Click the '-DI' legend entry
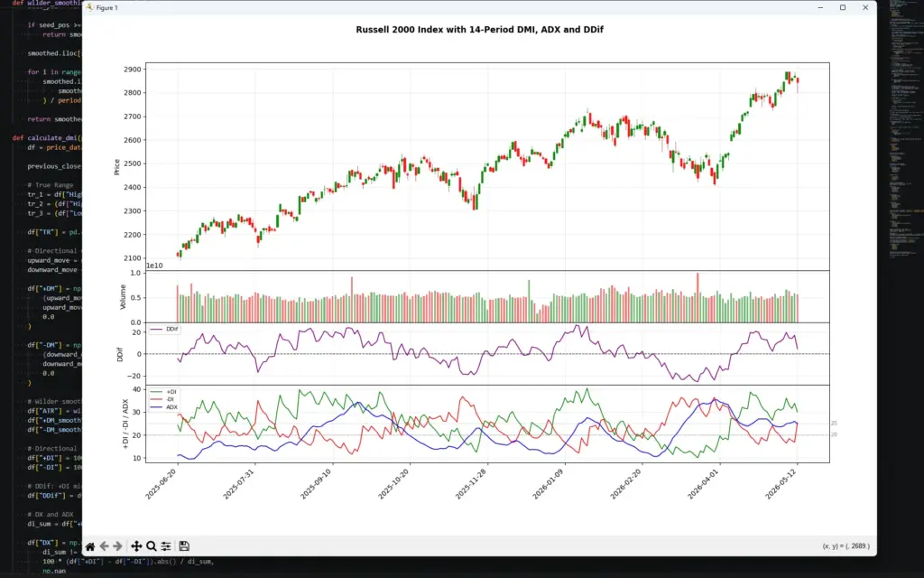This screenshot has width=924, height=578. click(x=164, y=399)
